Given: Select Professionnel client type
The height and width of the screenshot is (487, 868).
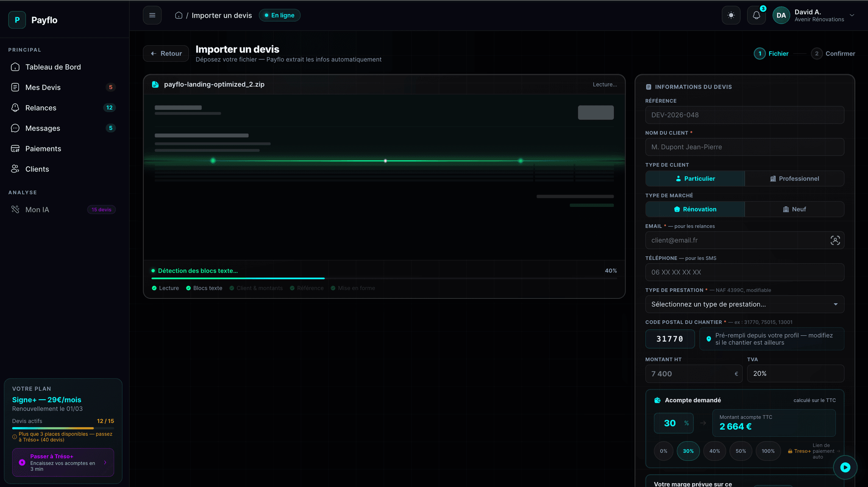Looking at the screenshot, I should (x=795, y=178).
